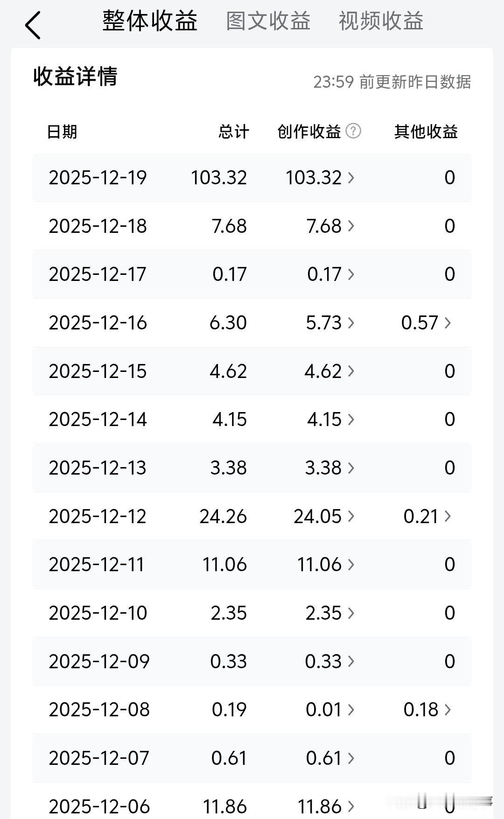Expand 5.73 creation earnings on 2025-12-16
504x819 pixels.
click(x=330, y=323)
